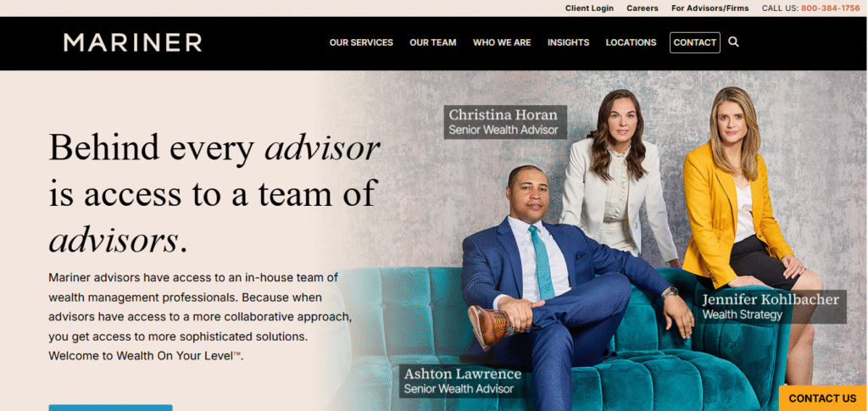Open the Our Team menu
The height and width of the screenshot is (411, 868).
click(433, 42)
